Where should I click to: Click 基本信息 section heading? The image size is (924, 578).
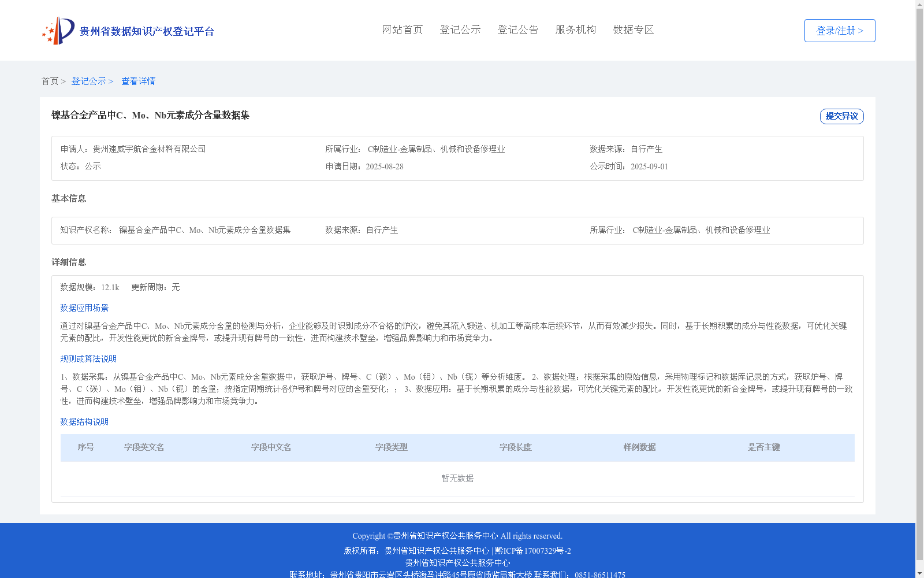69,199
